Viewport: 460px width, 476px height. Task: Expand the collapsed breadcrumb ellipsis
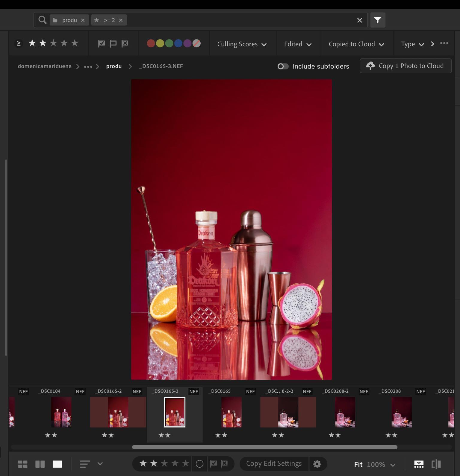88,66
